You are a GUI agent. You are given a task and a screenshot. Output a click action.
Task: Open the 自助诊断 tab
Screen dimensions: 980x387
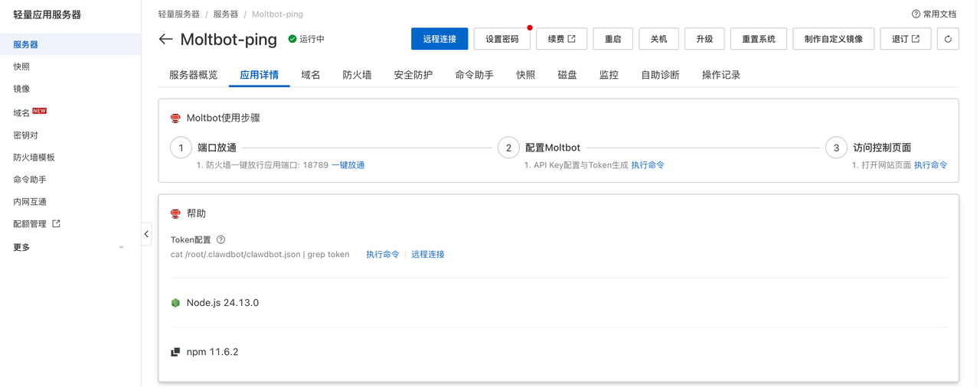(x=660, y=75)
